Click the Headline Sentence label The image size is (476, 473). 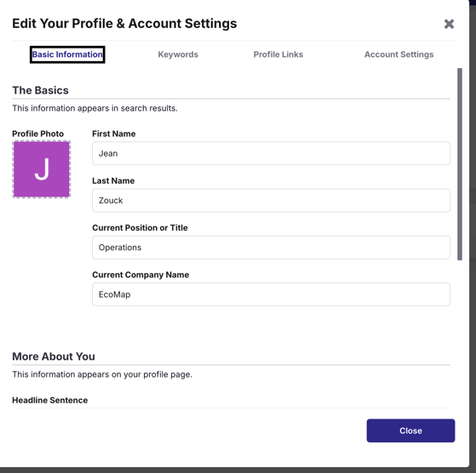(50, 400)
